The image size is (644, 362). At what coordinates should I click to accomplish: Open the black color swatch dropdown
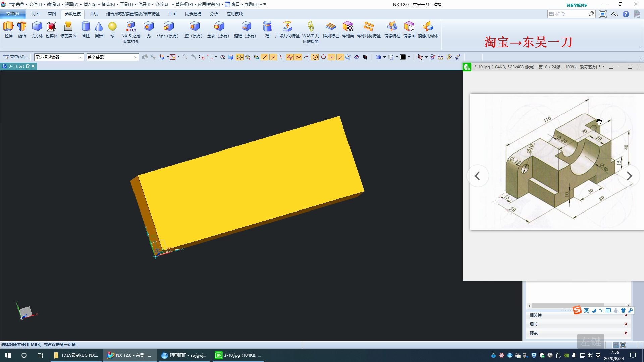click(409, 57)
